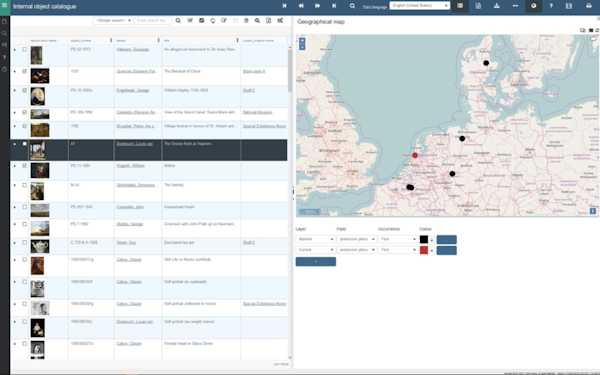This screenshot has width=600, height=375.
Task: Open the record details document icon
Action: point(478,6)
